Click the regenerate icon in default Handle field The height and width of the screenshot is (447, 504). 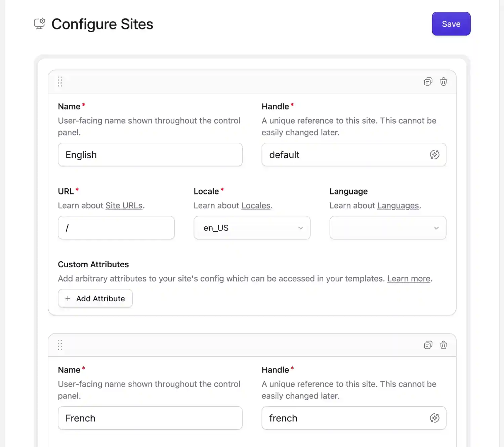click(435, 155)
